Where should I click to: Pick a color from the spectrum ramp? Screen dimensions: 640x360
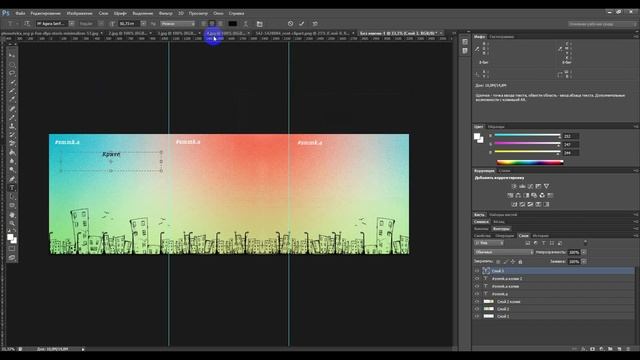pos(530,162)
